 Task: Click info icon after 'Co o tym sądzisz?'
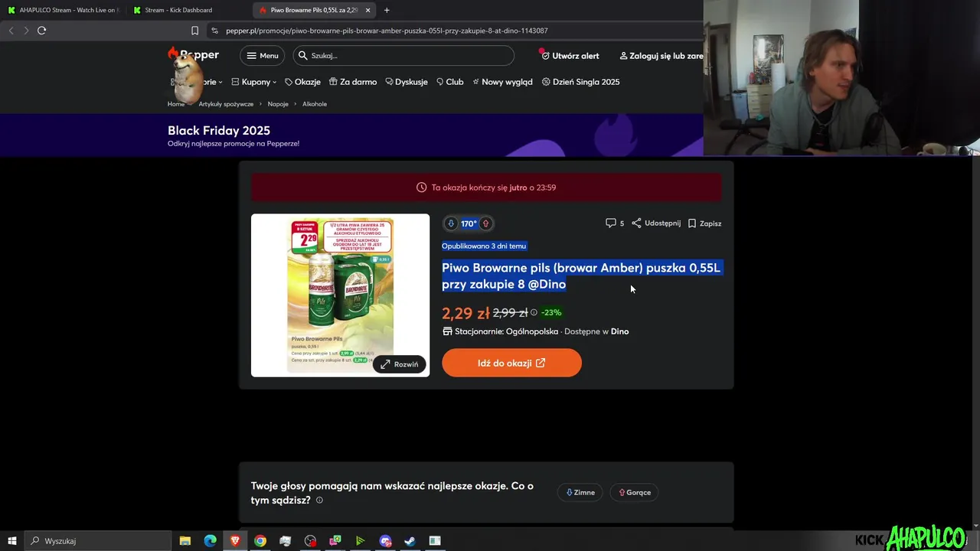point(319,500)
